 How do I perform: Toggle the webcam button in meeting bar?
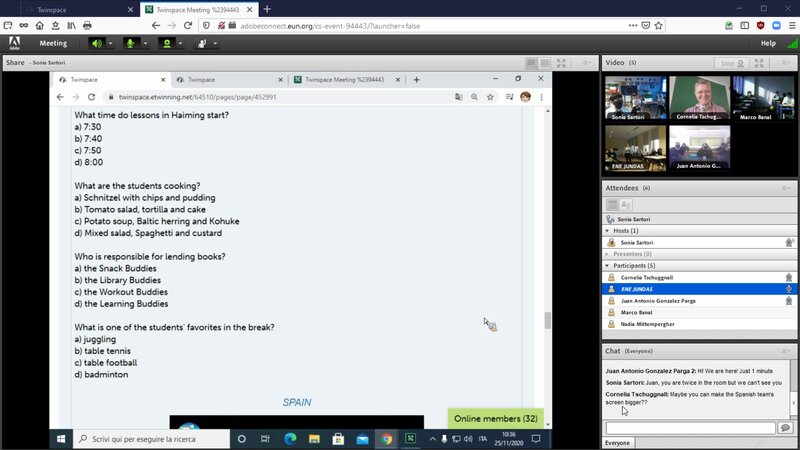click(166, 43)
